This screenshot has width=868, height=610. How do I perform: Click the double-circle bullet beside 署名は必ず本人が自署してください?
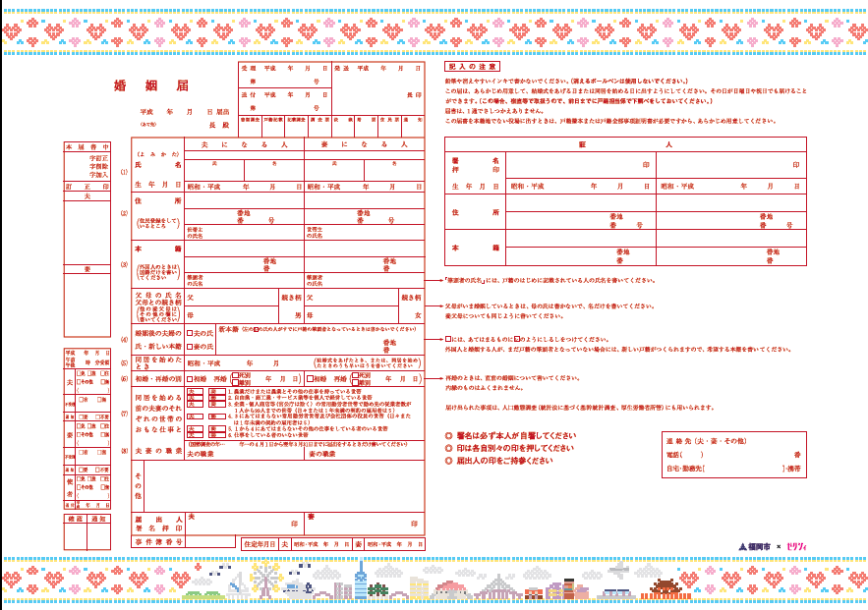point(448,435)
